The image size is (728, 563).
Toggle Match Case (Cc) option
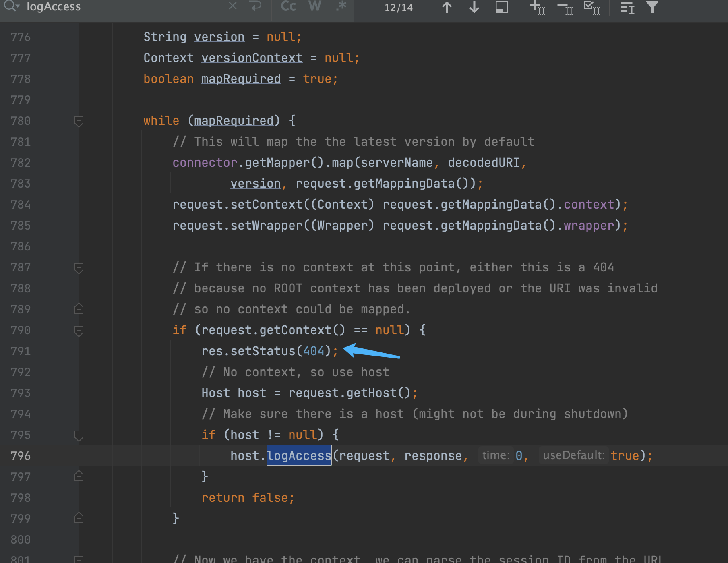click(x=288, y=6)
